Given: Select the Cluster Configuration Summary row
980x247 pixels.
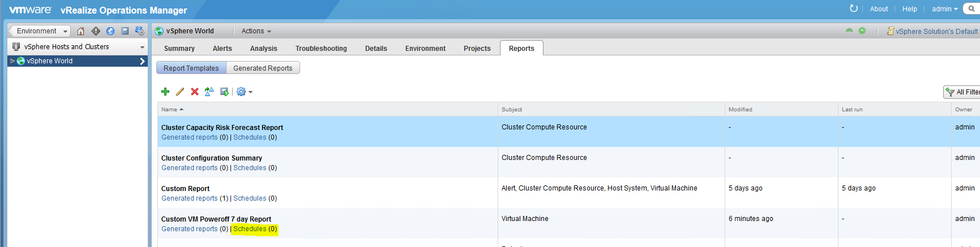Looking at the screenshot, I should (568, 162).
